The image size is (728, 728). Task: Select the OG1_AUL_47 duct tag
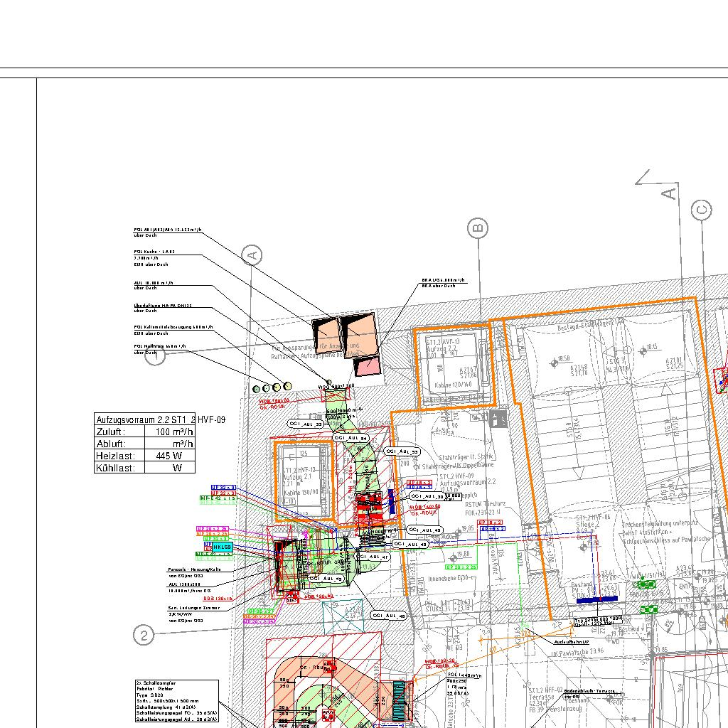coord(373,557)
